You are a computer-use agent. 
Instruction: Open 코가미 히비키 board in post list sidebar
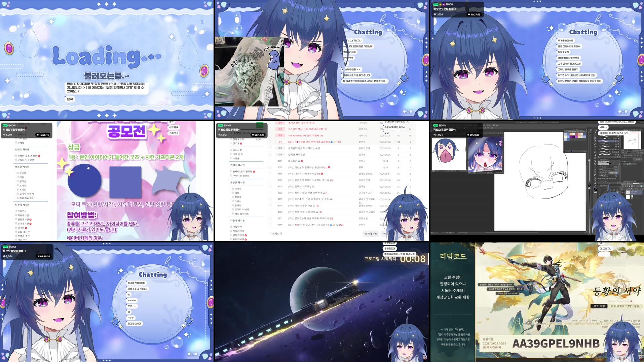tap(241, 209)
